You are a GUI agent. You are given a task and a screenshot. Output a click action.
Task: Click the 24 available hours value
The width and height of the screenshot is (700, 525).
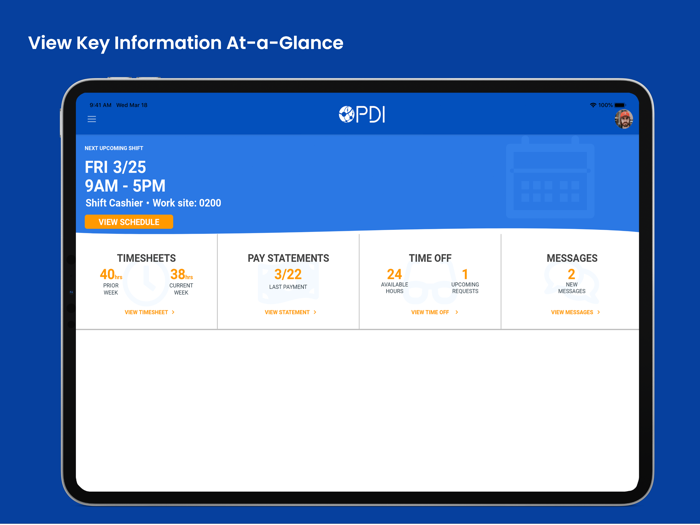pyautogui.click(x=394, y=274)
